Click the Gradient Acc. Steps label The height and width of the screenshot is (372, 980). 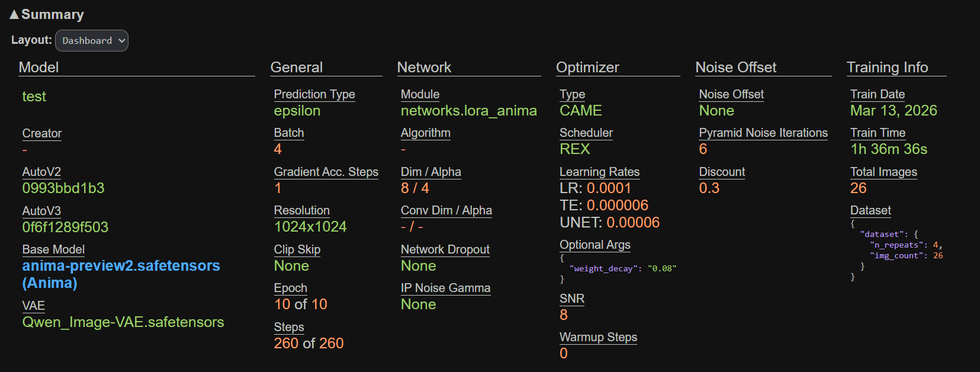326,172
